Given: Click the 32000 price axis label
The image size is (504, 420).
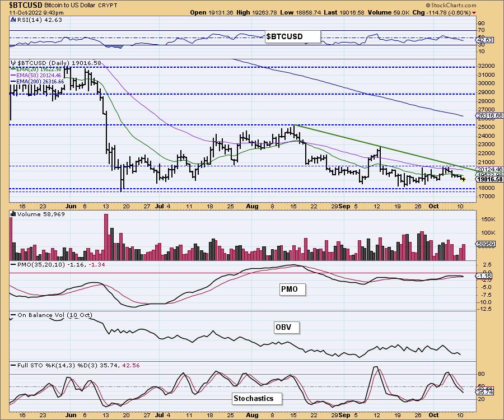Looking at the screenshot, I should pyautogui.click(x=487, y=66).
